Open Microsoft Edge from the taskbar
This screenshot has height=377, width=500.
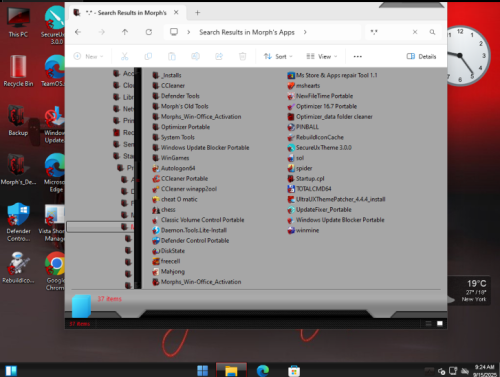263,370
